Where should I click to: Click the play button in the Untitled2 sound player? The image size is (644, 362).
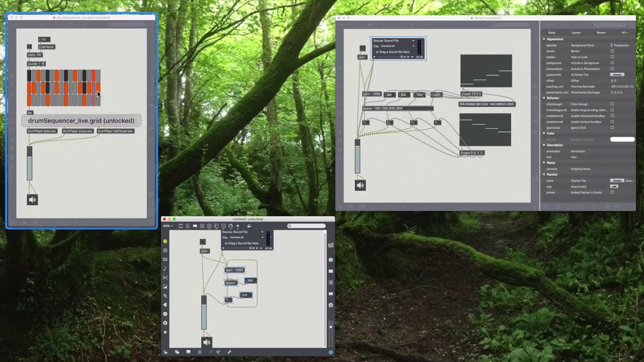tap(223, 248)
